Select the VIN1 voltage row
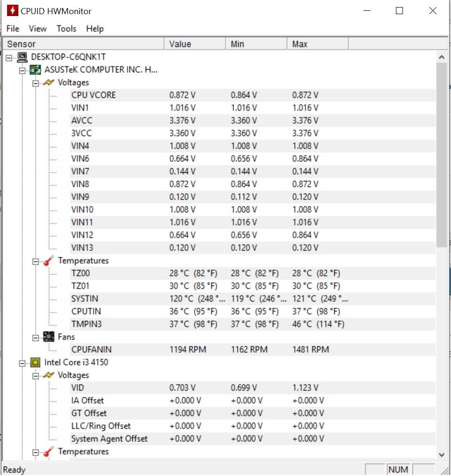This screenshot has height=476, width=451. tap(253, 108)
